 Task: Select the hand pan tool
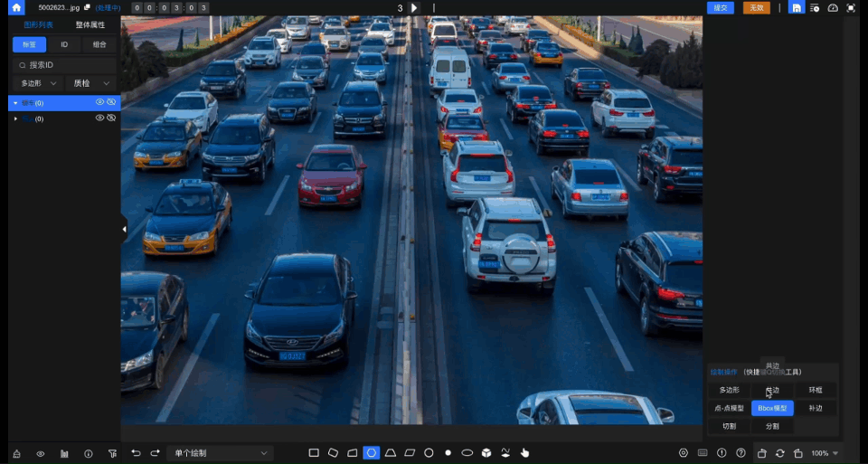pos(524,453)
